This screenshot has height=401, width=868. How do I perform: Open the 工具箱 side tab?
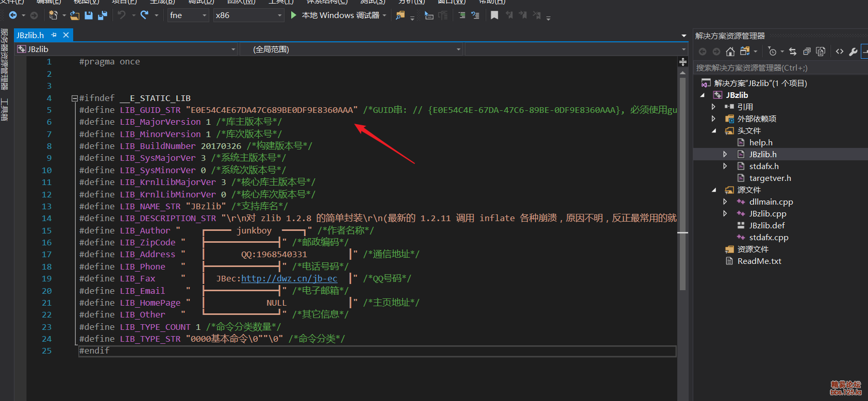[4, 109]
